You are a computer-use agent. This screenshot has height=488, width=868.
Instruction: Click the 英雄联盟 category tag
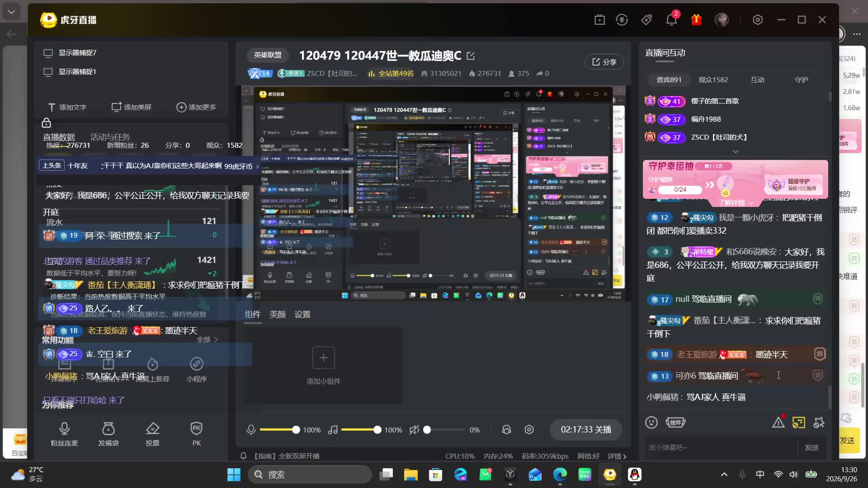tap(268, 55)
